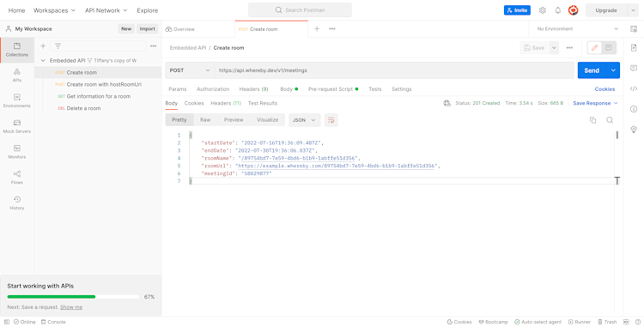Toggle sidebar visibility icon in status bar

tap(7, 322)
